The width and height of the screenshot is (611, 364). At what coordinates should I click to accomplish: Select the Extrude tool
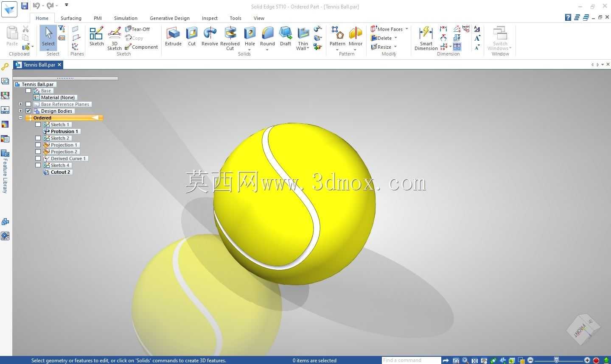pyautogui.click(x=173, y=36)
